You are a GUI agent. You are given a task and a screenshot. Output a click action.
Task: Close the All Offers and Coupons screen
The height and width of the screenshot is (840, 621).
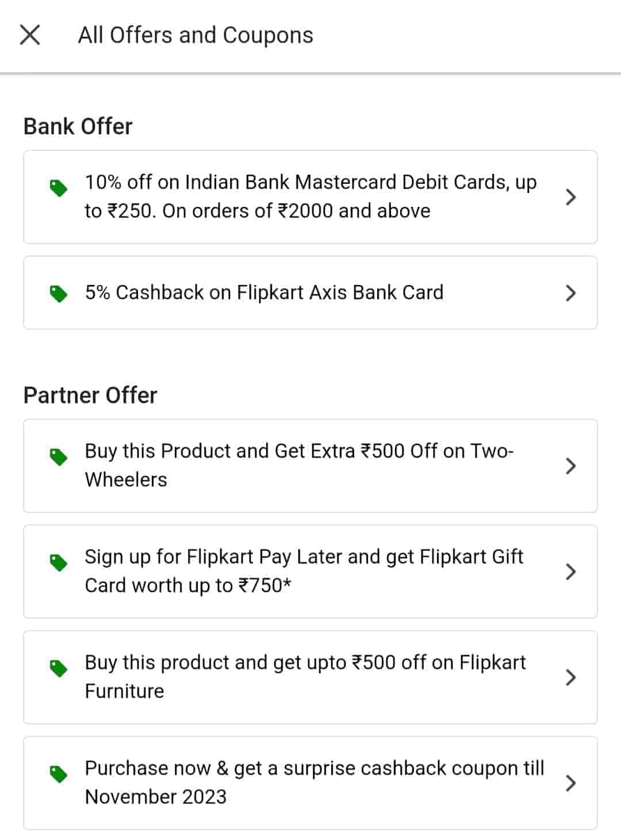point(30,34)
